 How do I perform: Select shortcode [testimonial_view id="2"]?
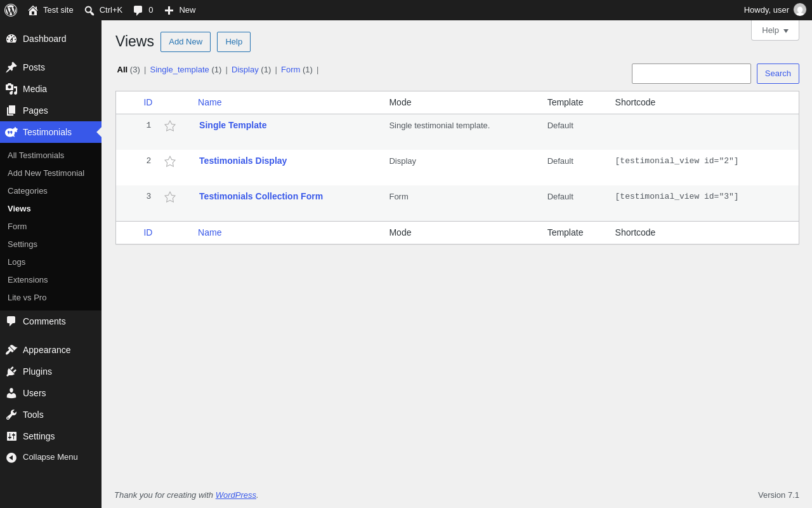click(677, 161)
